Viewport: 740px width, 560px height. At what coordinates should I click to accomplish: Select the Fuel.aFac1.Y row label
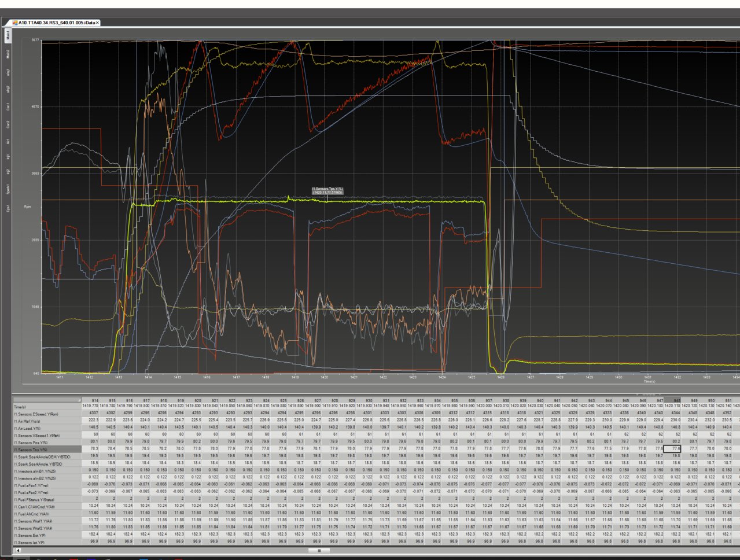47,485
